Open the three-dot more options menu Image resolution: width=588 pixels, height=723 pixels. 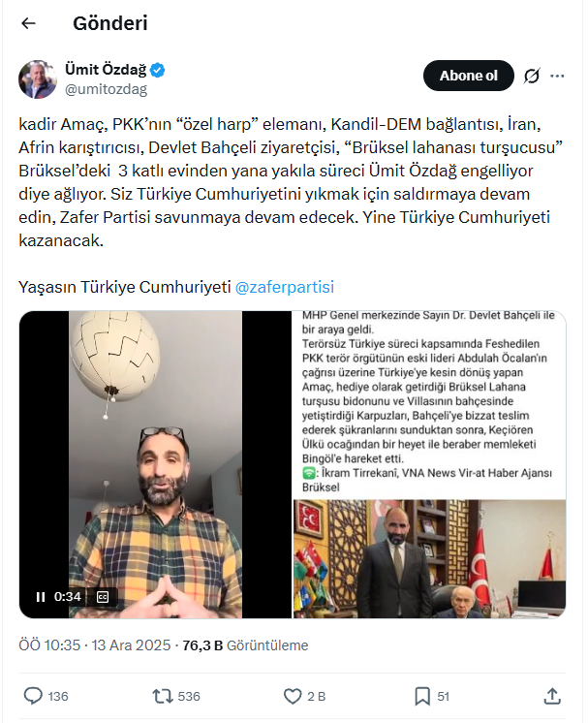(557, 76)
